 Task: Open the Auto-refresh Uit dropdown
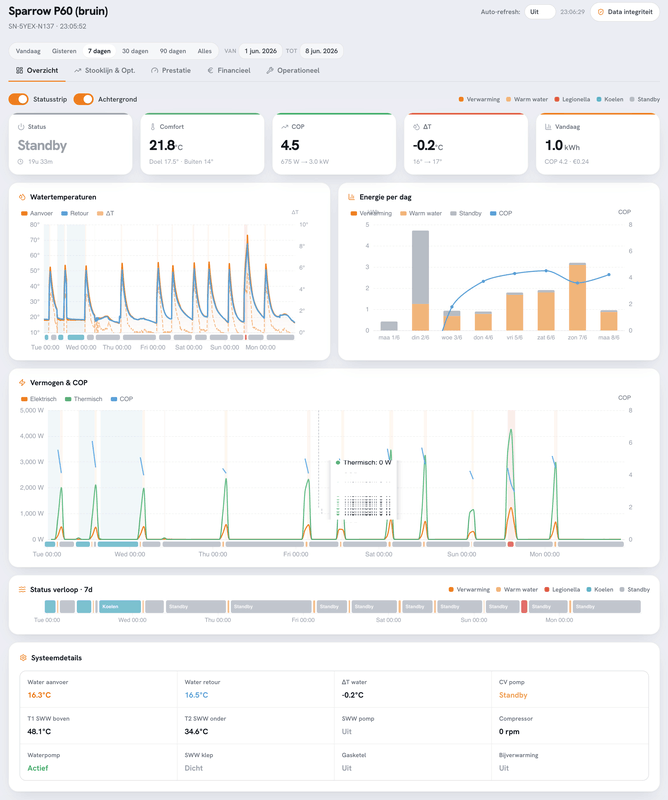pos(539,12)
